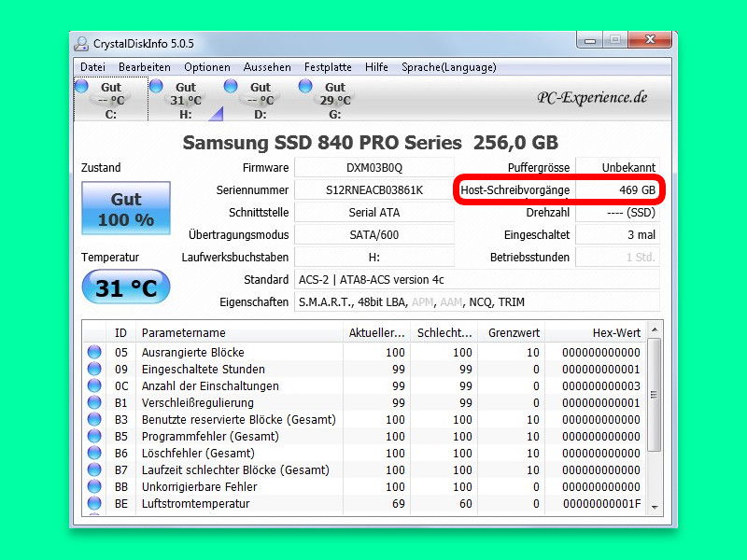Screen dimensions: 747x560
Task: Open the Optionen menu
Action: (207, 67)
